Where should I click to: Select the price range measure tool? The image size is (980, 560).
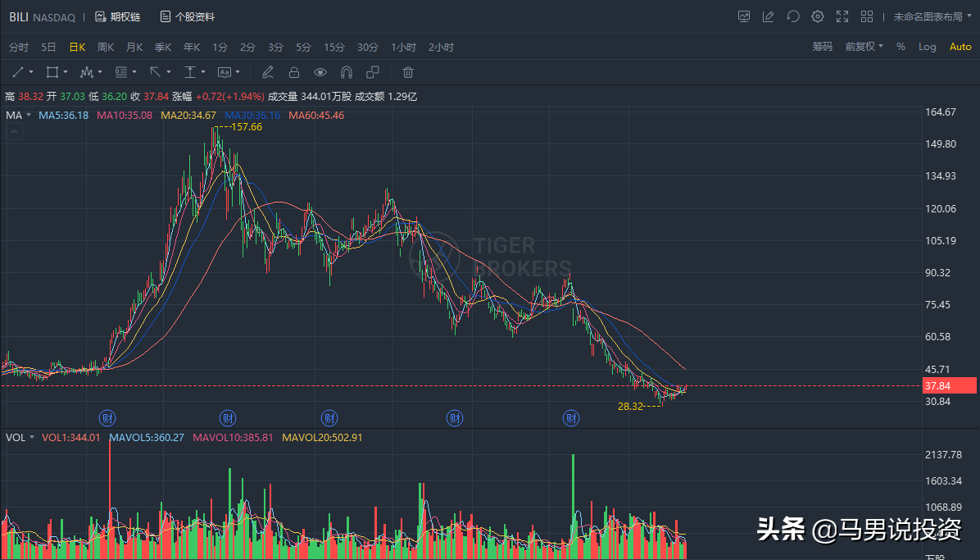(189, 73)
